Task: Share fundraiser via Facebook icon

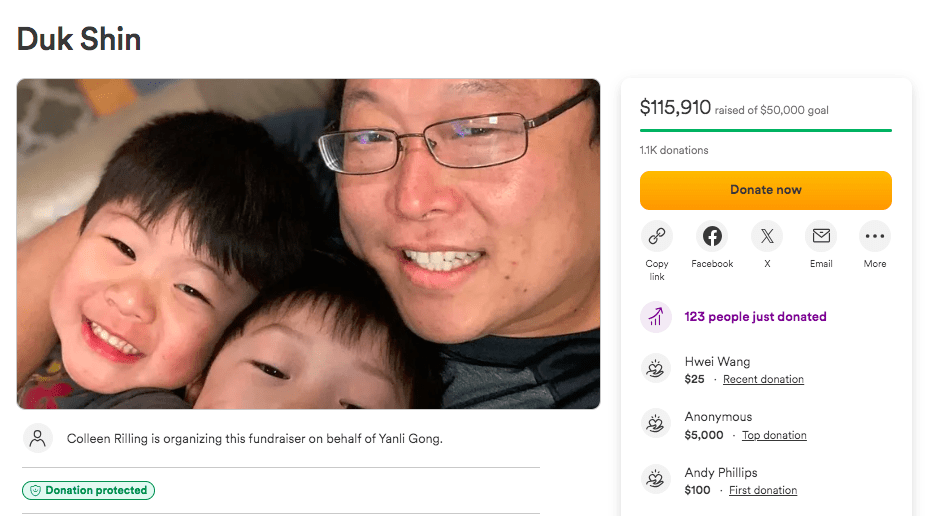Action: 712,237
